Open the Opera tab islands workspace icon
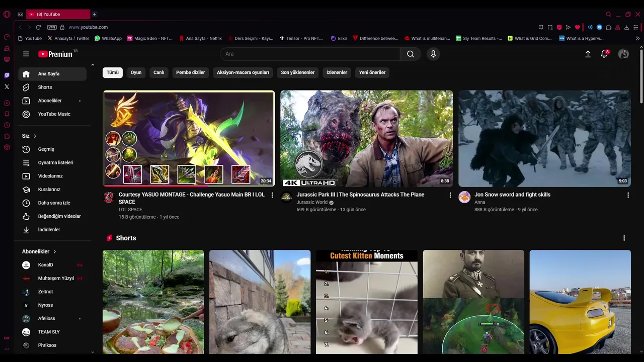 [20, 14]
